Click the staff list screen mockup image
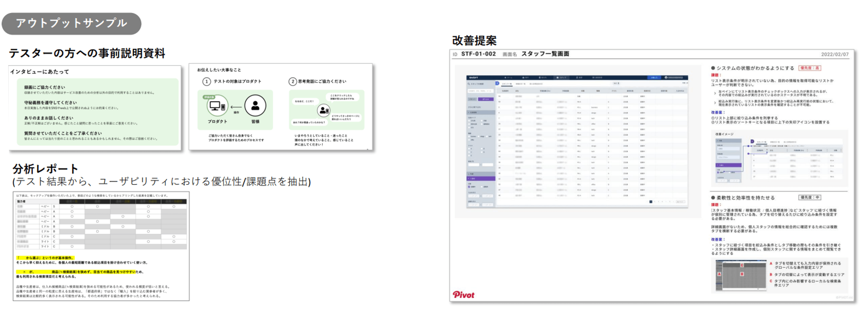This screenshot has width=868, height=325. 577,142
